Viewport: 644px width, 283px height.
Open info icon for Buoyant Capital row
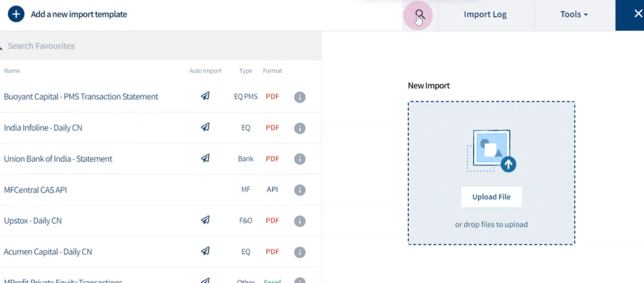tap(300, 97)
